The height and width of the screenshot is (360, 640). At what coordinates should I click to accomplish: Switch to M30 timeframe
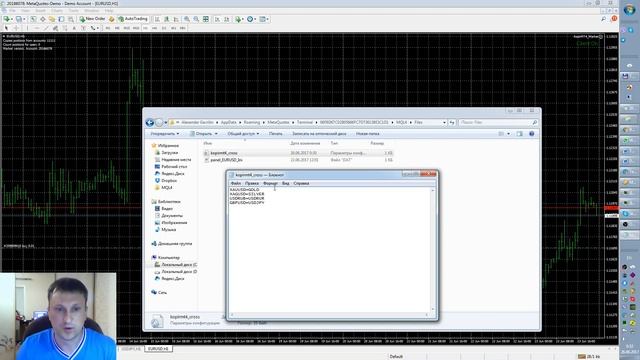point(136,28)
